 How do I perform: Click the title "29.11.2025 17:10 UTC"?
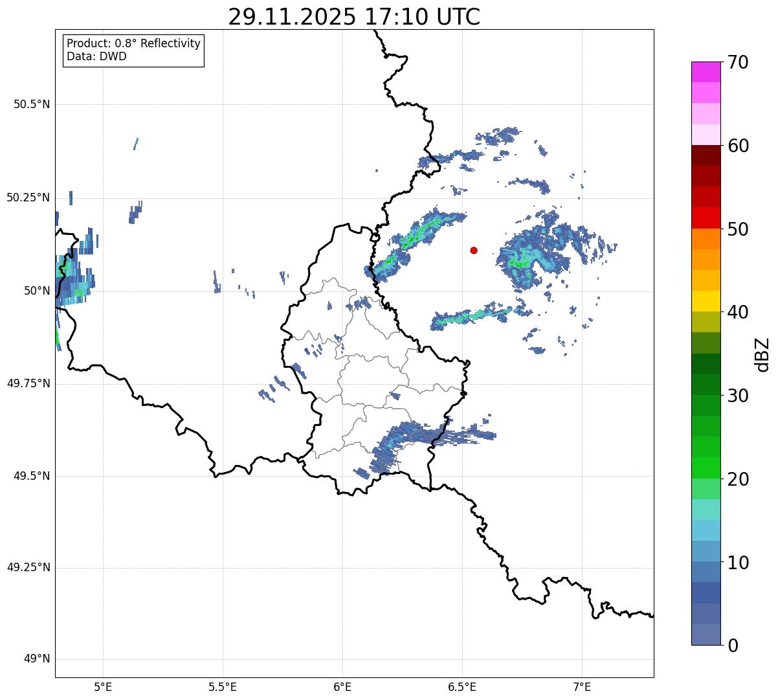tap(354, 16)
